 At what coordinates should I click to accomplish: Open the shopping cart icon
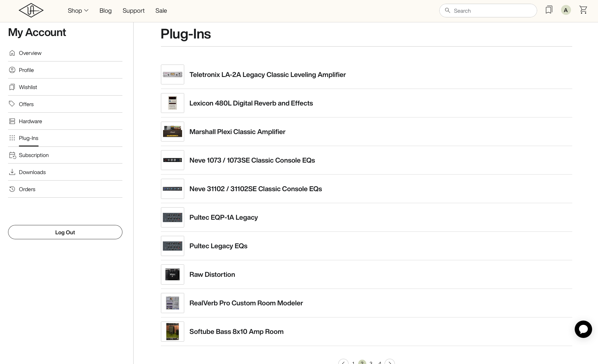tap(583, 10)
